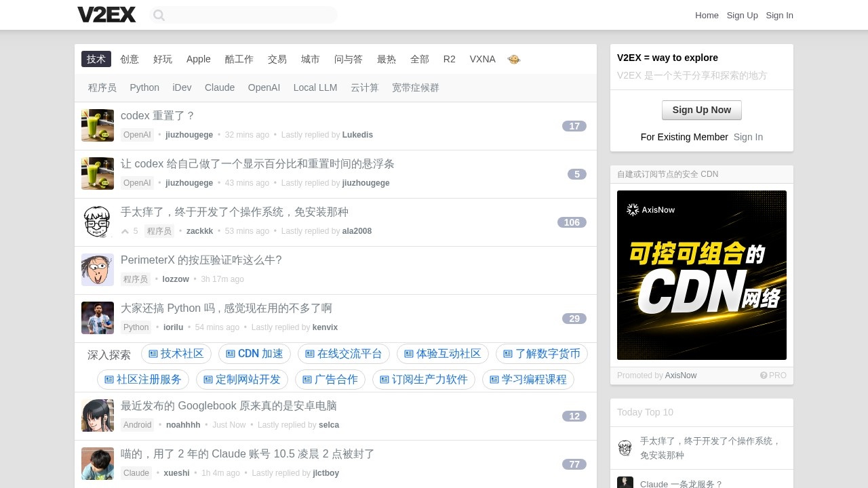Viewport: 868px width, 488px height.
Task: Open jiuzhougege avatar on codex 重置了 topic
Action: pos(98,125)
